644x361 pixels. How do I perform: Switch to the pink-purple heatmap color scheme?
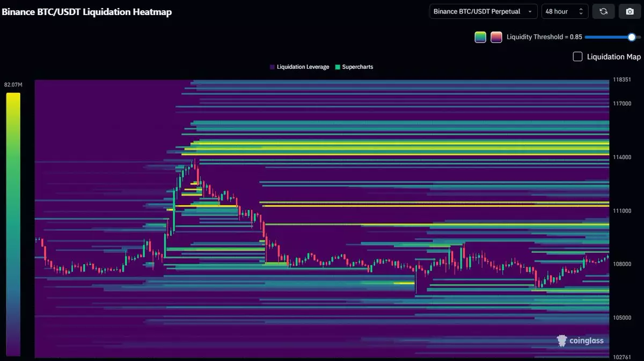(x=496, y=37)
